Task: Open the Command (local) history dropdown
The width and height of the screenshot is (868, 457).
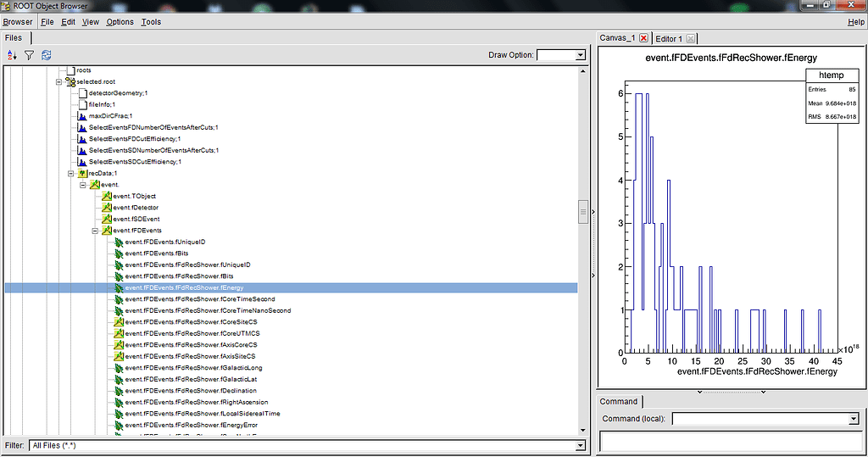Action: [x=854, y=419]
